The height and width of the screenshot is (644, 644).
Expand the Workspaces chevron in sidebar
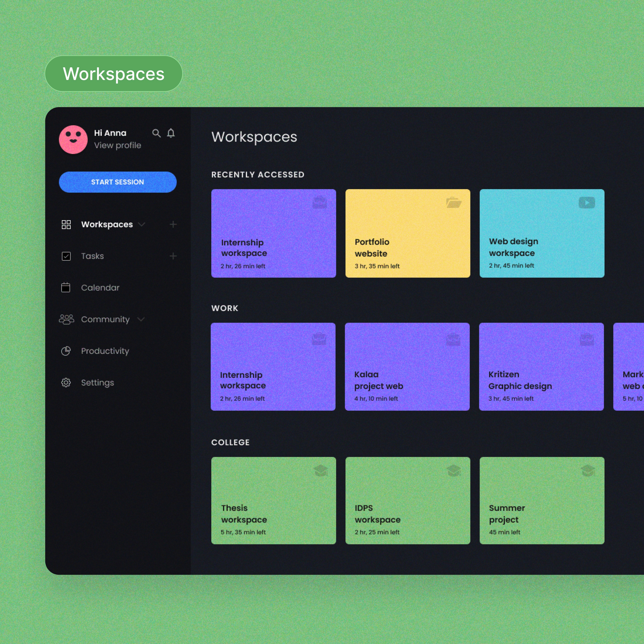142,224
